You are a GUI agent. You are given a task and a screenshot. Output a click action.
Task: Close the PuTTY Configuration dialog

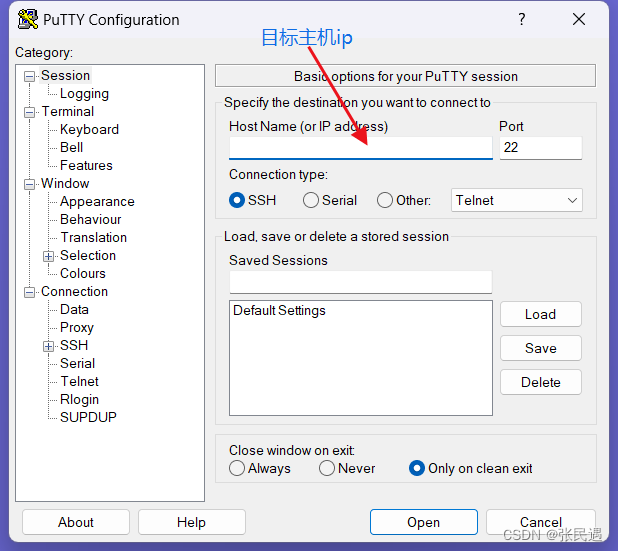pyautogui.click(x=579, y=19)
